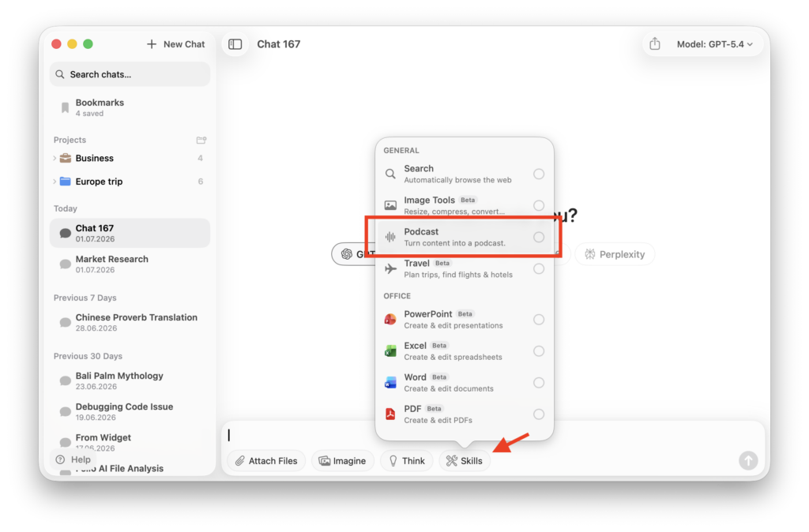Click the Market Research bubble icon
This screenshot has height=532, width=809.
(x=65, y=264)
